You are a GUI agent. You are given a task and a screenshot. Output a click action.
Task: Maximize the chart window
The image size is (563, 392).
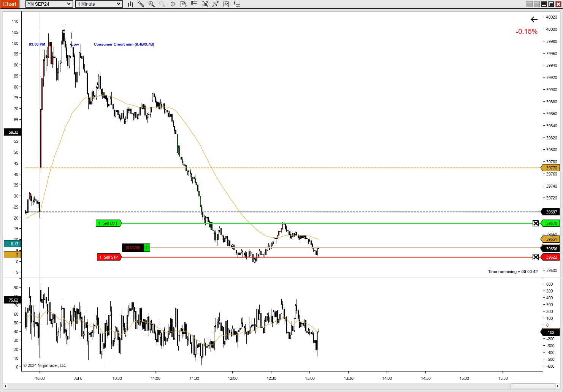(551, 4)
